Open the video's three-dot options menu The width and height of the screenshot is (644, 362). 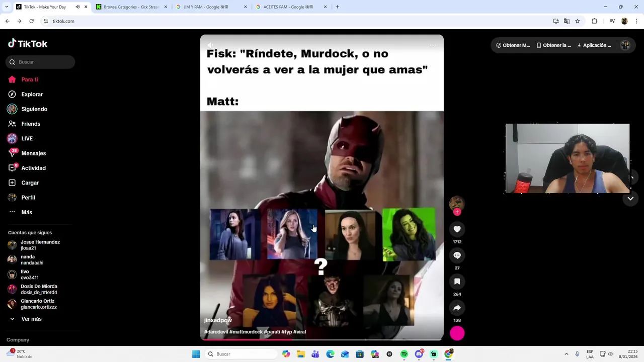click(433, 45)
